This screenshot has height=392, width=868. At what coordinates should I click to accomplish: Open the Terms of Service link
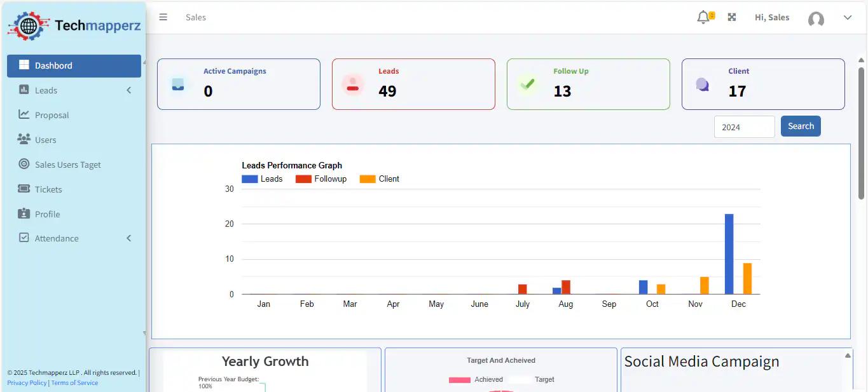tap(74, 382)
